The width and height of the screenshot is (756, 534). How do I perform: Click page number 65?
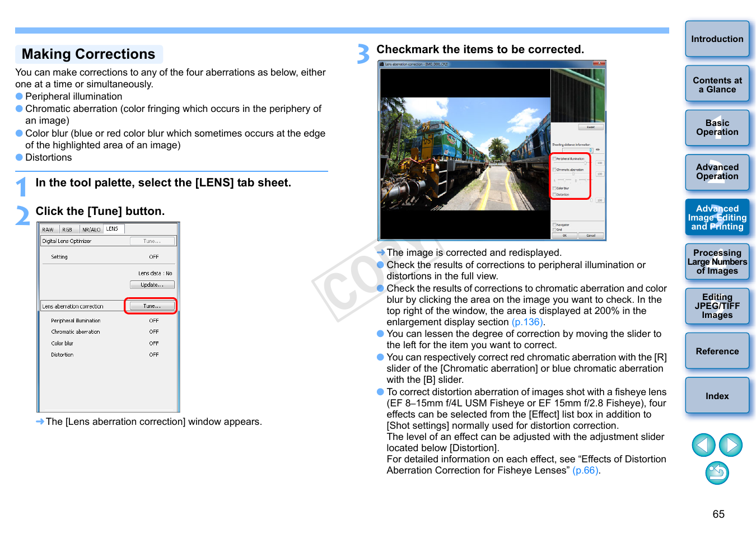(718, 514)
